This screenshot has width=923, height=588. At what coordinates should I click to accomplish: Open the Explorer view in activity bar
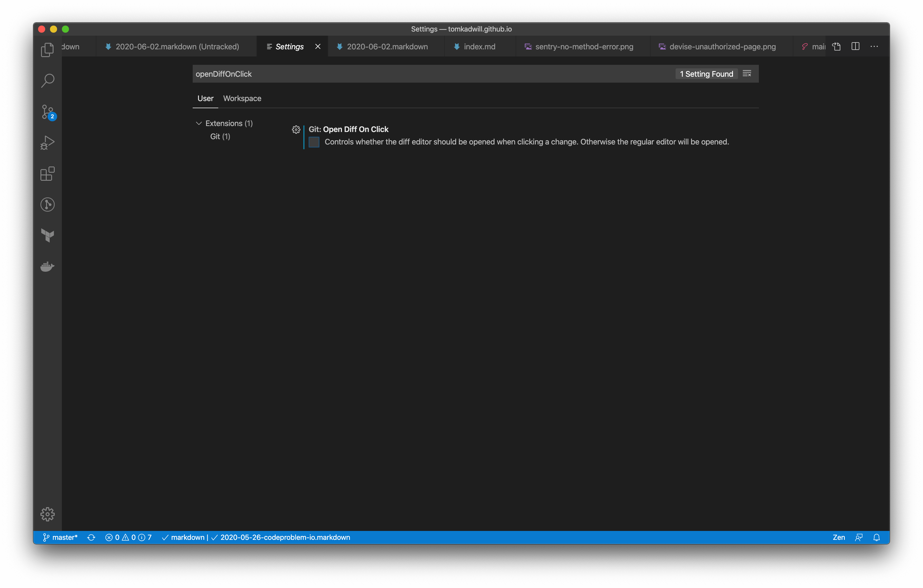(48, 49)
